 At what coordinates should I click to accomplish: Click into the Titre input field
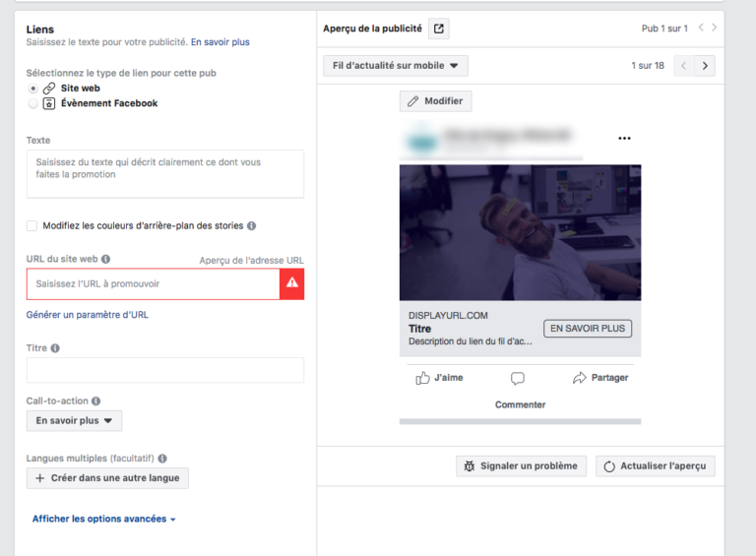coord(165,370)
